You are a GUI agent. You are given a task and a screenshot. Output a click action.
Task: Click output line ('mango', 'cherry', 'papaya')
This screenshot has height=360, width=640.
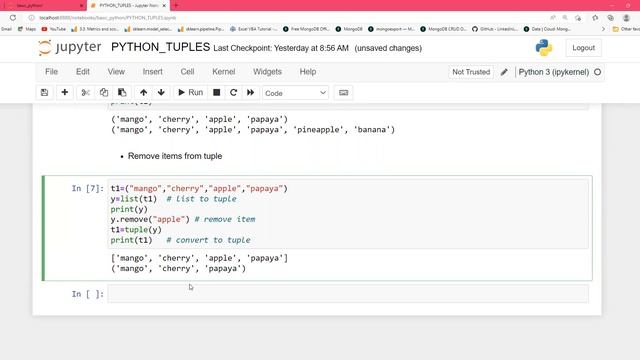[x=178, y=269]
